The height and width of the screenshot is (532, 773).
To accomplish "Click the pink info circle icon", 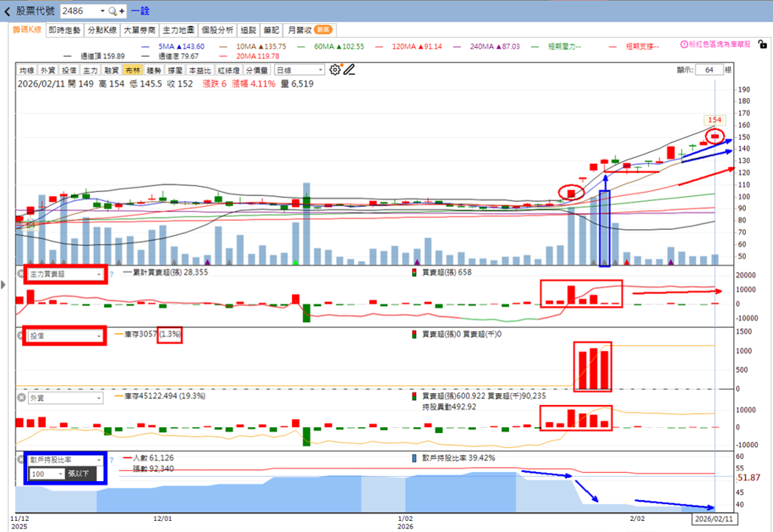I will tap(684, 44).
